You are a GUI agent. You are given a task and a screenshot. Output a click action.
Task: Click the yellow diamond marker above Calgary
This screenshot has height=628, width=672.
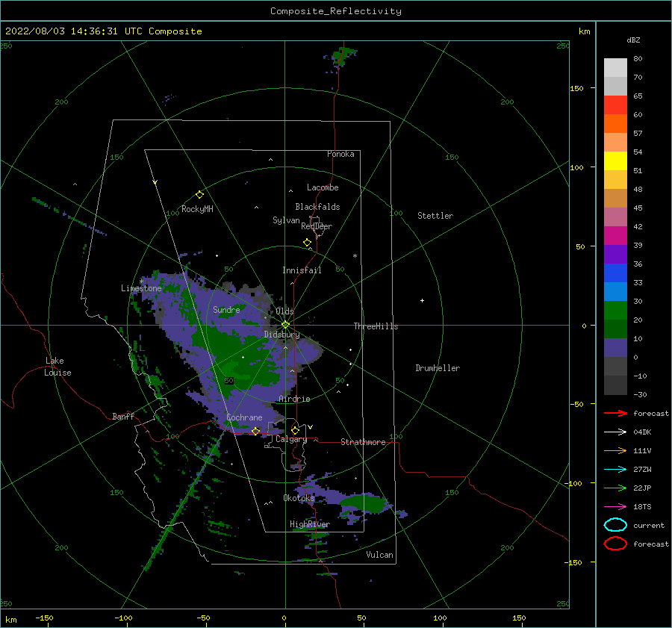[295, 430]
